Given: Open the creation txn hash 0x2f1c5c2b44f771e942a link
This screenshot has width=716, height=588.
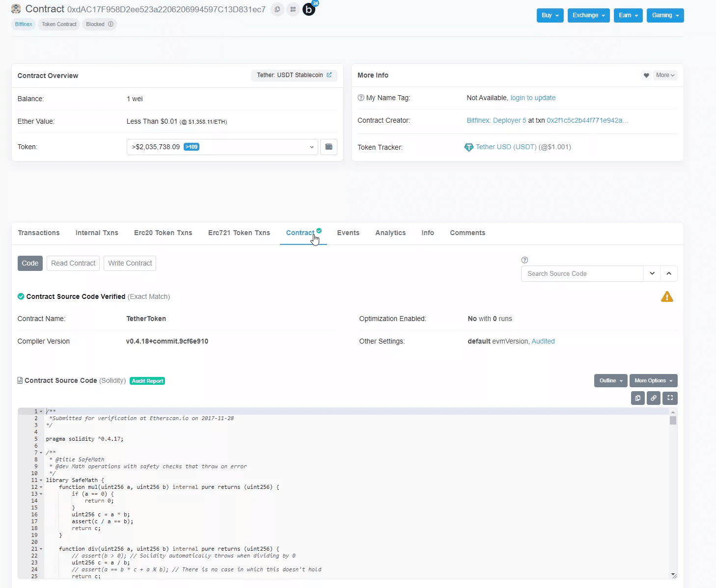Looking at the screenshot, I should click(x=587, y=120).
